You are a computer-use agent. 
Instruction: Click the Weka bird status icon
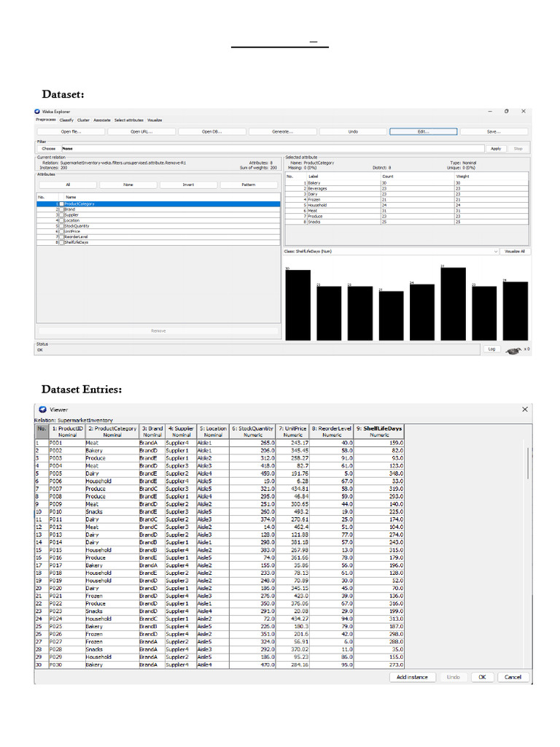pyautogui.click(x=513, y=351)
